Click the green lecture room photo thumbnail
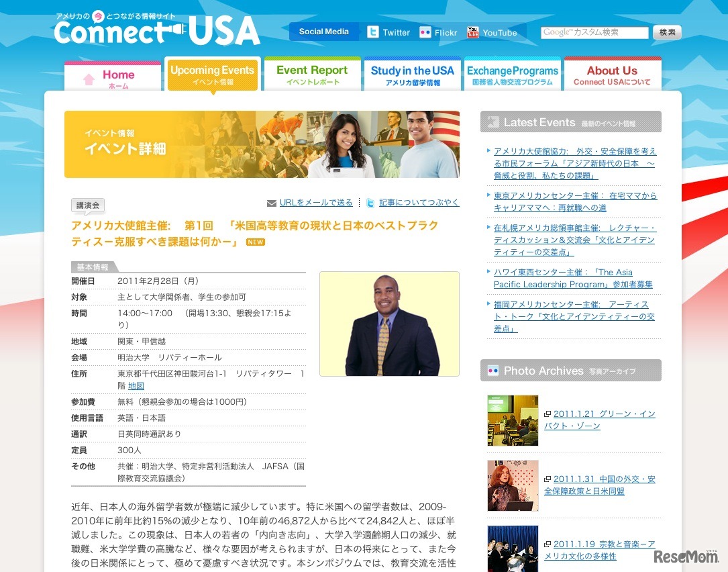The height and width of the screenshot is (572, 728). point(513,420)
